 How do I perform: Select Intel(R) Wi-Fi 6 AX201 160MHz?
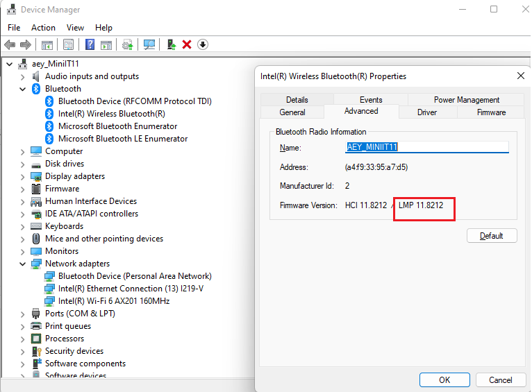(114, 301)
